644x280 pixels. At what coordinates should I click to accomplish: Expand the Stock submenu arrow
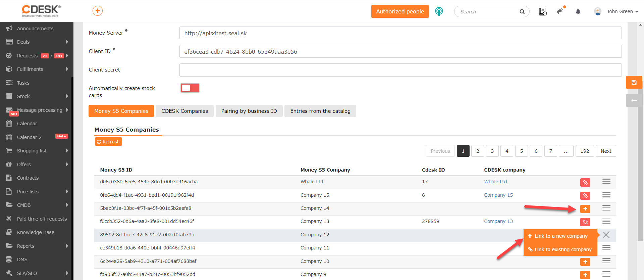[67, 96]
